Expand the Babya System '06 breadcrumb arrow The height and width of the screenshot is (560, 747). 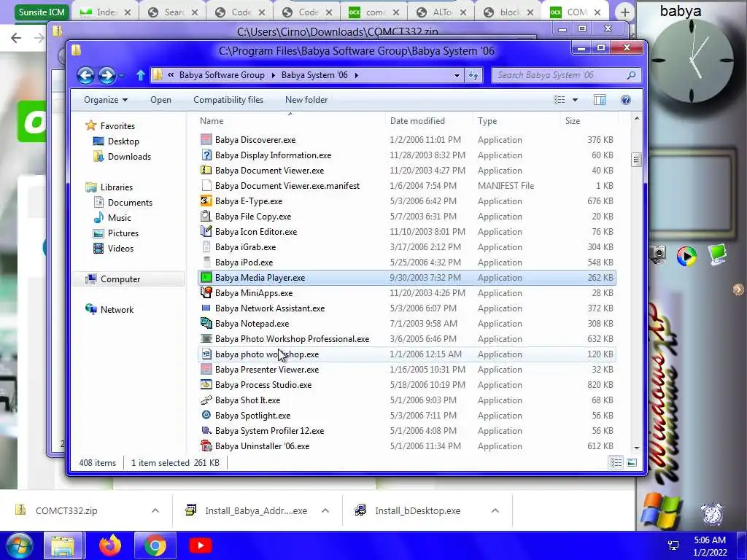pyautogui.click(x=356, y=75)
